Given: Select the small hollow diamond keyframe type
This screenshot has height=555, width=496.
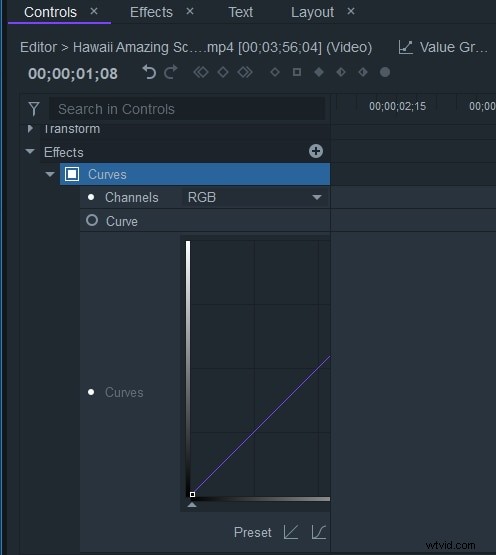Looking at the screenshot, I should pyautogui.click(x=275, y=72).
